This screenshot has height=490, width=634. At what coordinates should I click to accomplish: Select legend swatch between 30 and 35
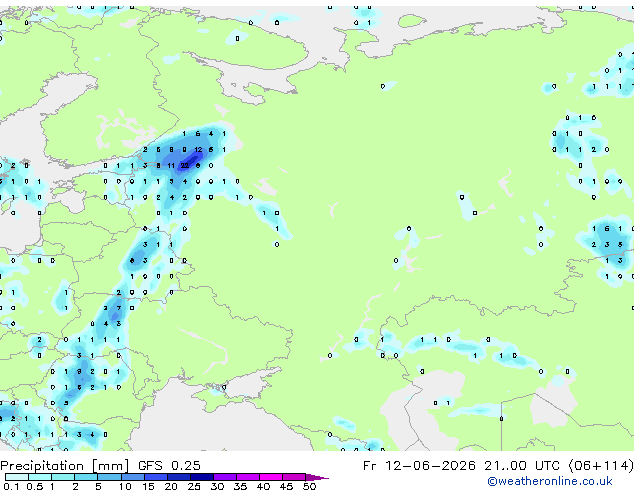225,477
